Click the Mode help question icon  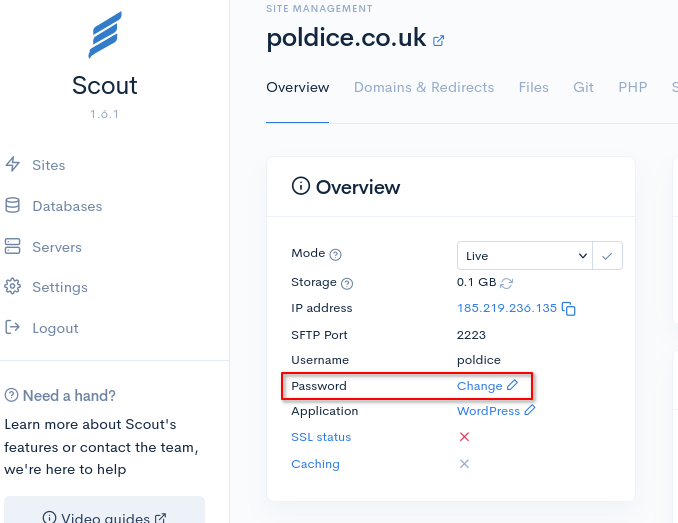point(336,255)
